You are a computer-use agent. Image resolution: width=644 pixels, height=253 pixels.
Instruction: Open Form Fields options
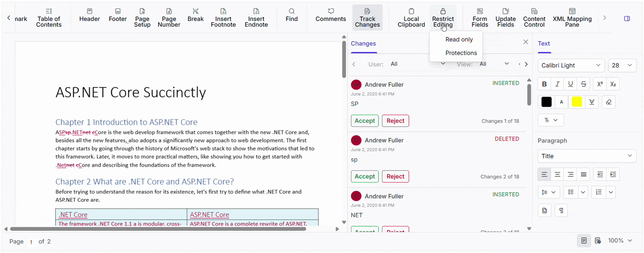point(480,18)
